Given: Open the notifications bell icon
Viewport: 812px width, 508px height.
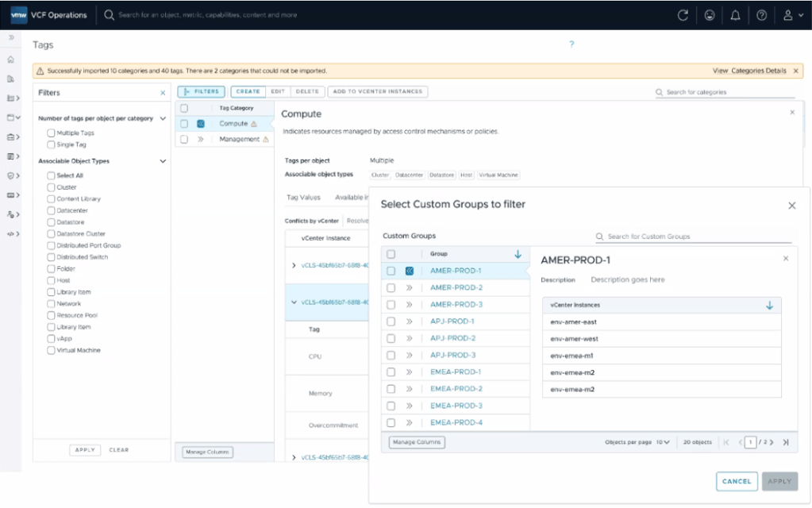Looking at the screenshot, I should (x=735, y=15).
